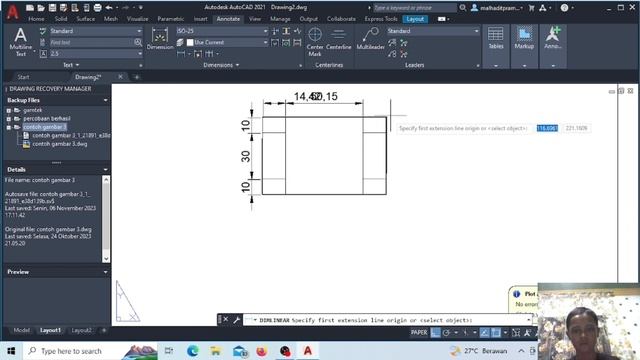Click the Check Spelling icon beside text style
The image size is (640, 360).
pos(43,31)
